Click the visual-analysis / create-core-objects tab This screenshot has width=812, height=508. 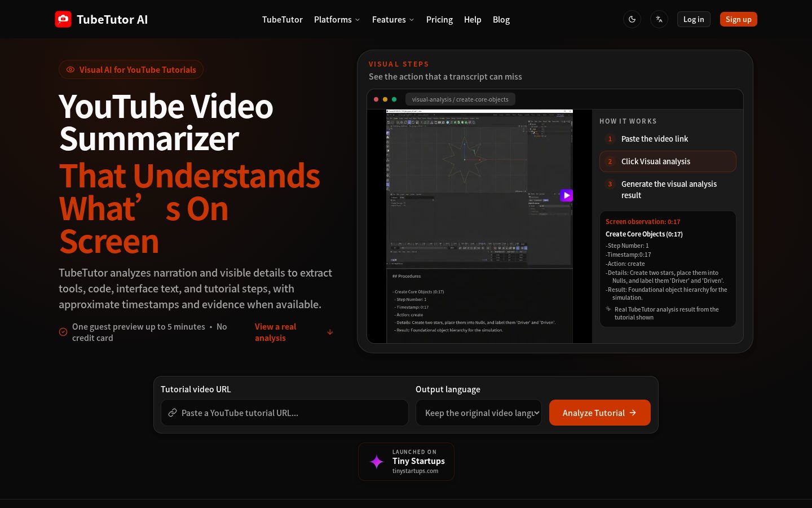point(460,99)
